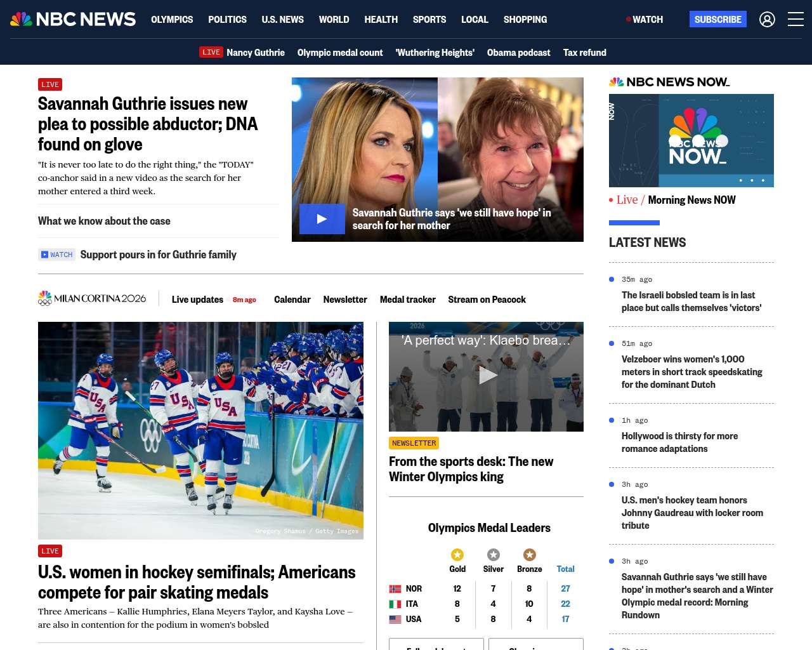
Task: Go to the Health section
Action: point(381,20)
